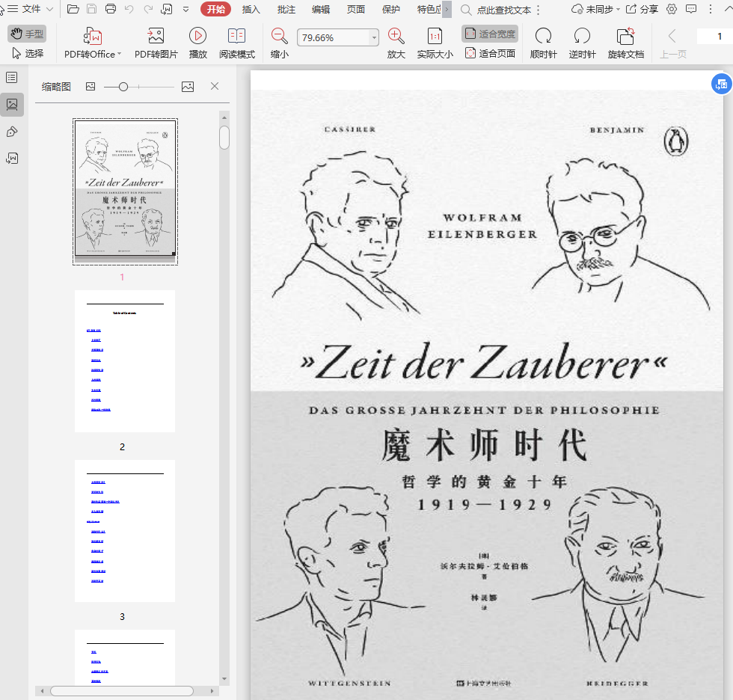Click the blue floating translate tool icon

tap(721, 84)
